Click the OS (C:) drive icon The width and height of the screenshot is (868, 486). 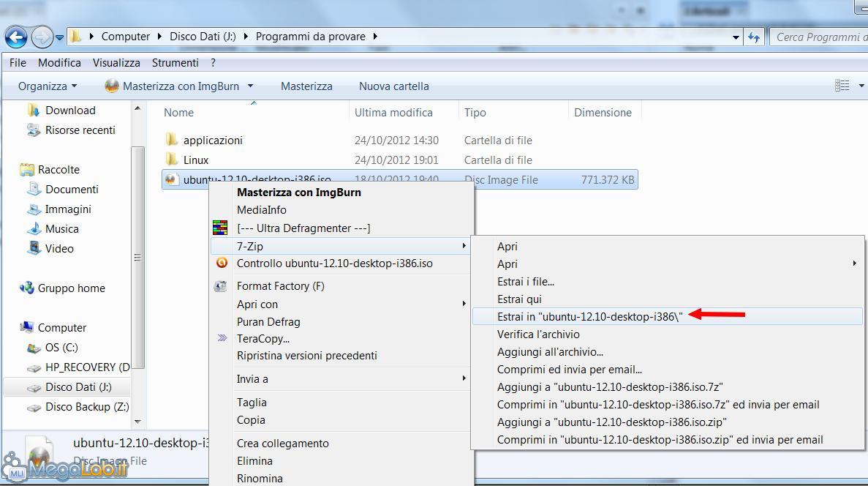pos(34,348)
